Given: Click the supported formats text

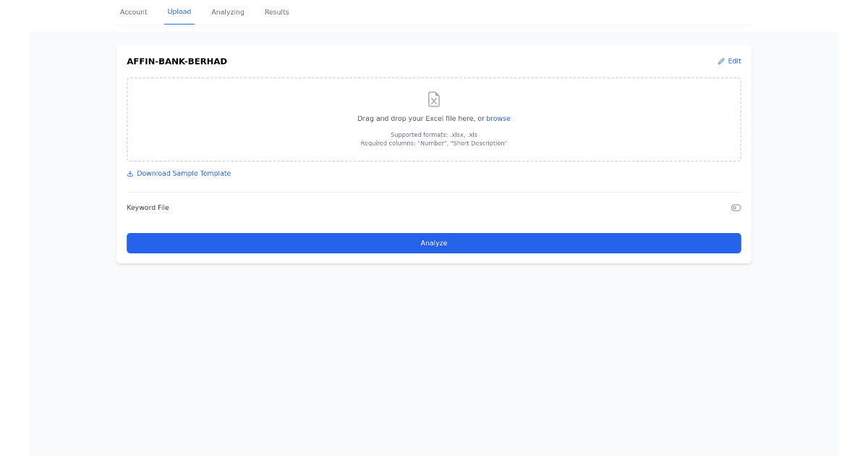Looking at the screenshot, I should click(x=434, y=135).
